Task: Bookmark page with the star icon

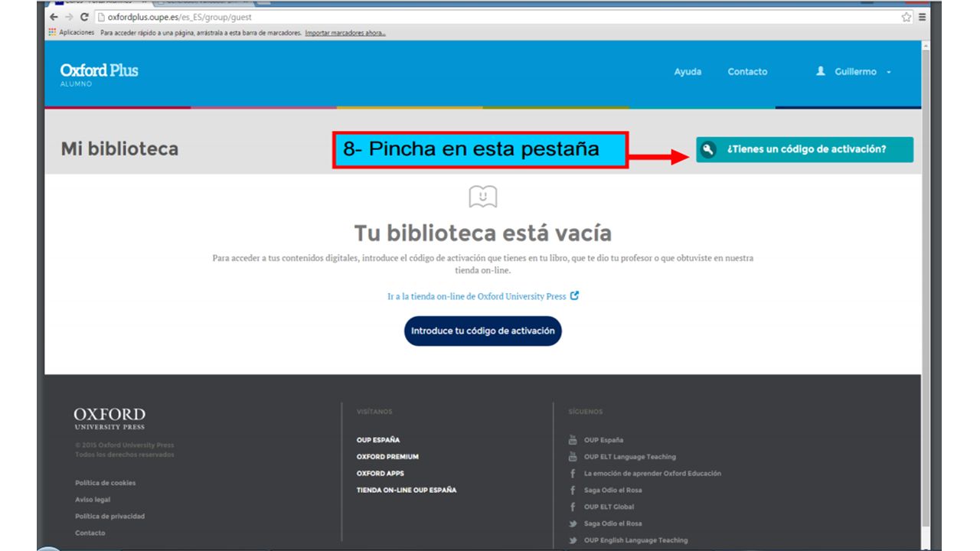Action: click(x=906, y=17)
